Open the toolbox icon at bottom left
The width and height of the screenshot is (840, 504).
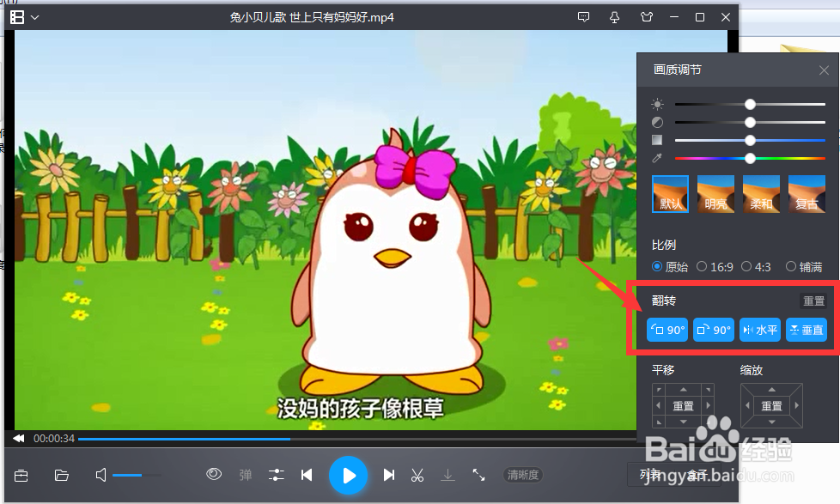coord(21,475)
